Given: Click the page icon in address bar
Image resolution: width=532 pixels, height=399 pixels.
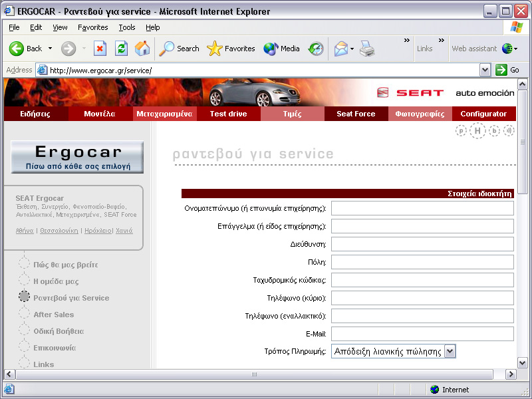Looking at the screenshot, I should 42,70.
